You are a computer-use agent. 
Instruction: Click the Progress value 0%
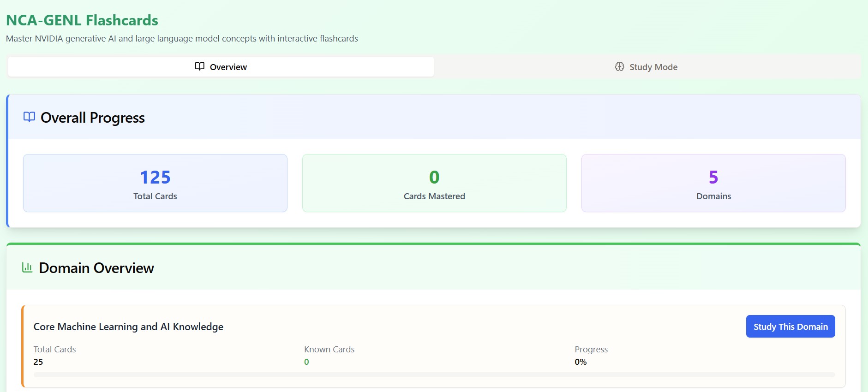point(581,362)
